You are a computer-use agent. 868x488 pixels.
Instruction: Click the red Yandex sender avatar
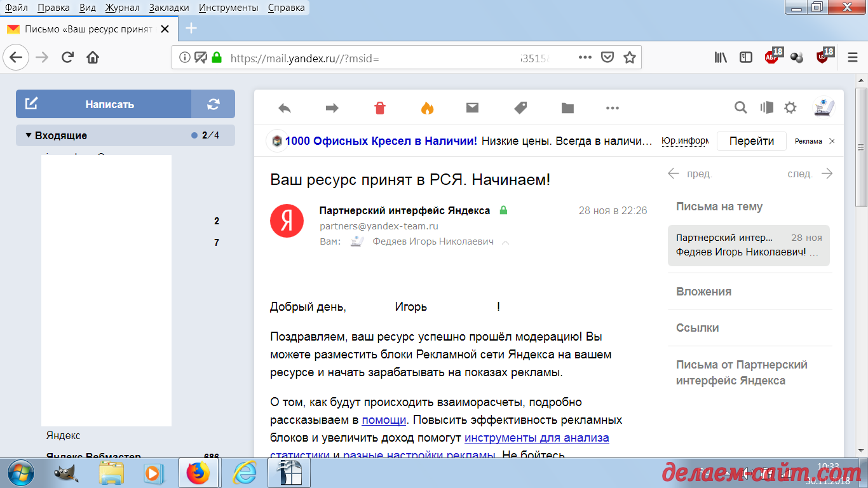[x=287, y=220]
